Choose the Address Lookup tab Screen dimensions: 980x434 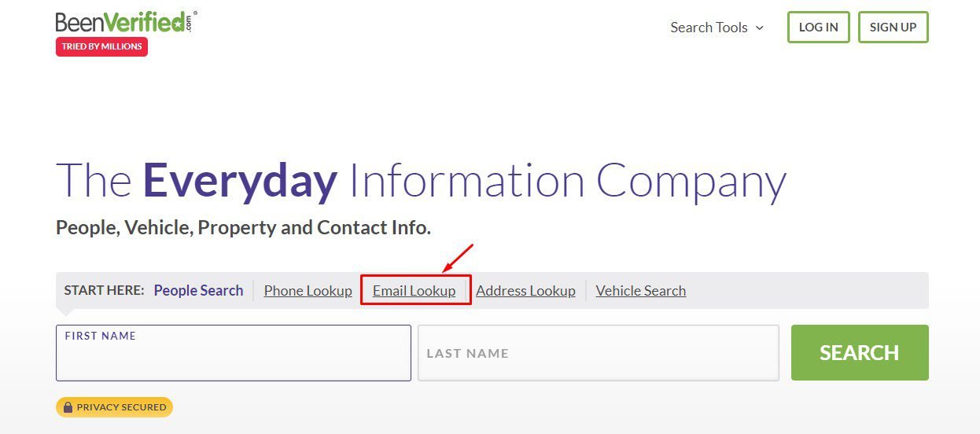point(525,290)
